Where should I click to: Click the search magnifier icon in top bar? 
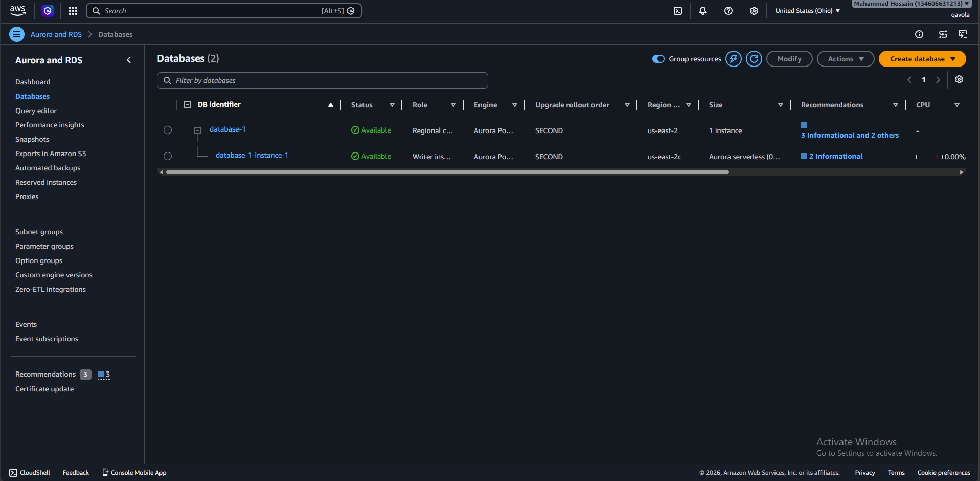click(96, 11)
